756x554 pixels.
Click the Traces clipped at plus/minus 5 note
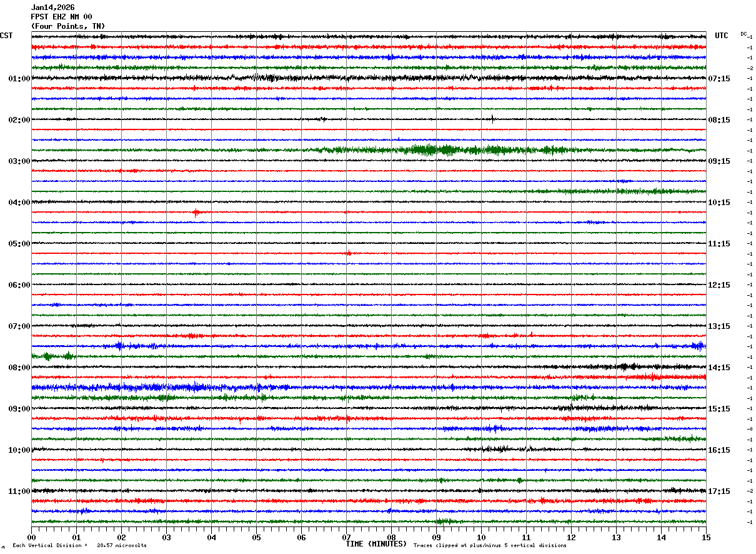(490, 545)
